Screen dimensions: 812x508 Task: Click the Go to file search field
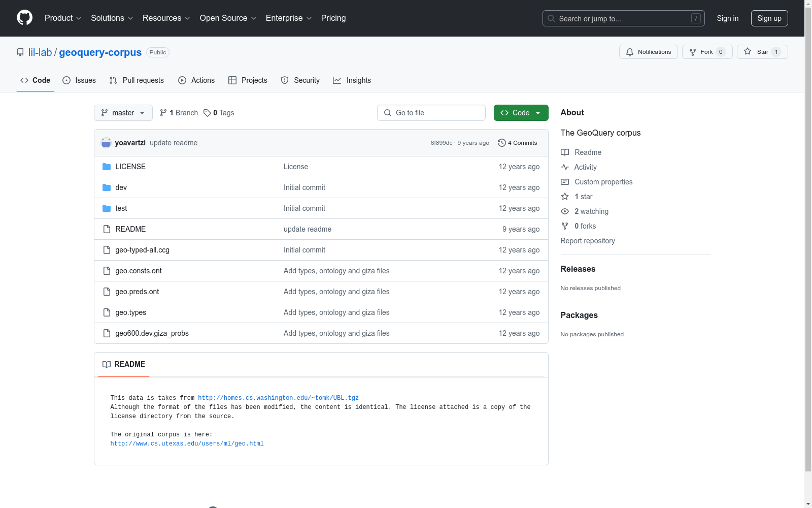click(431, 113)
